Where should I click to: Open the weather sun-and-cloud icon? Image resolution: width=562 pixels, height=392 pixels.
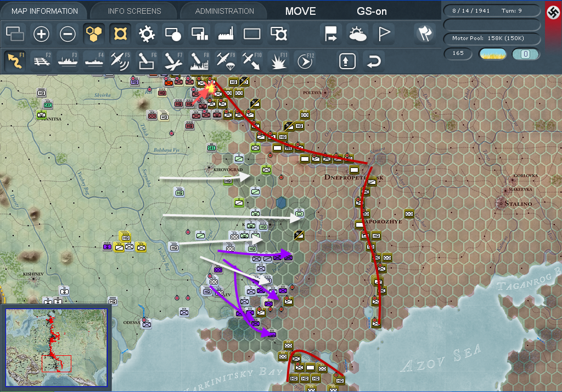[x=357, y=34]
